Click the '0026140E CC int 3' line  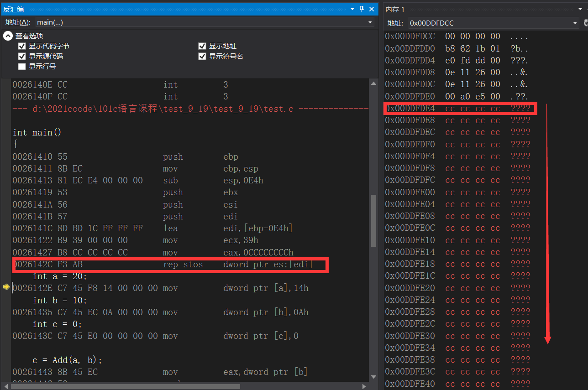(120, 84)
